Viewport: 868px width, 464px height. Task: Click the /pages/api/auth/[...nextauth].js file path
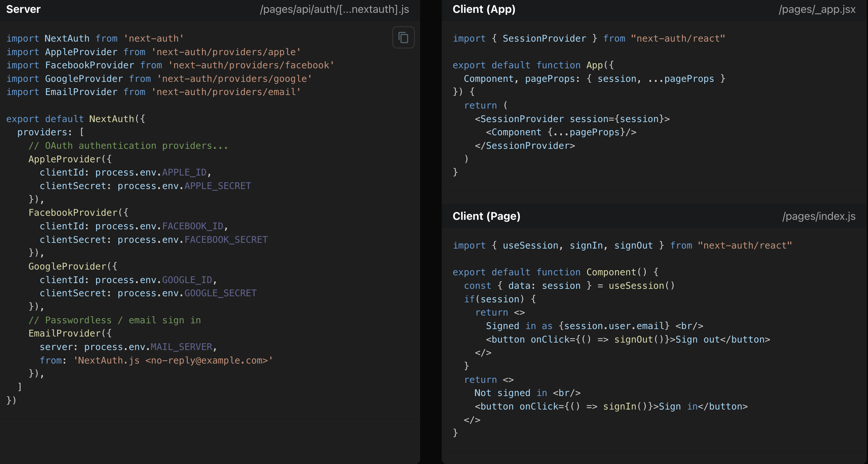334,9
